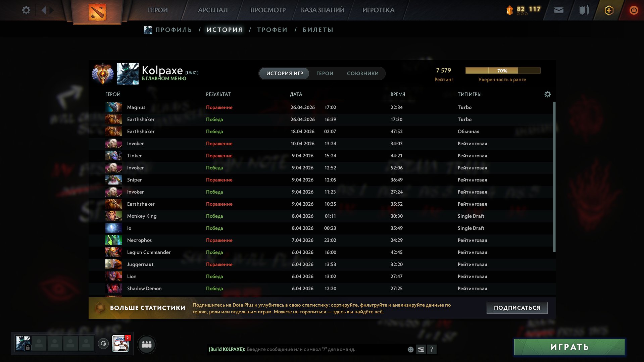Click the ДАТА column header
Viewport: 644px width, 362px height.
pos(296,94)
